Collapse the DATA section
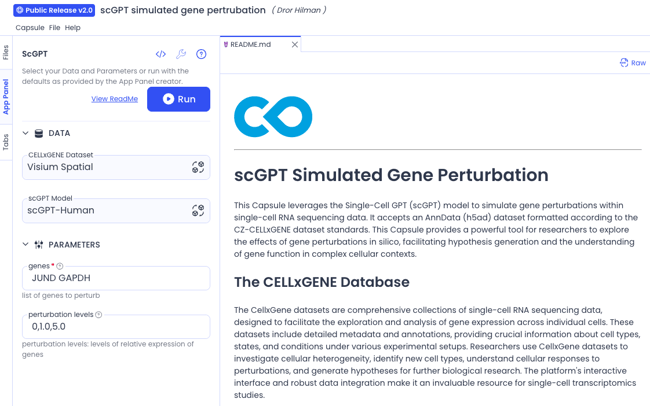 pyautogui.click(x=25, y=133)
